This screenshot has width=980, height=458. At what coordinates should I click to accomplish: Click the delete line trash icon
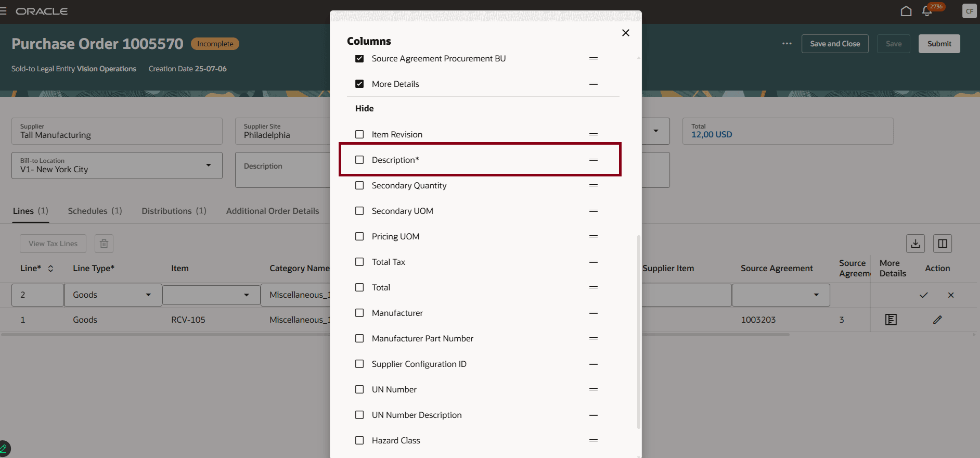pos(104,244)
